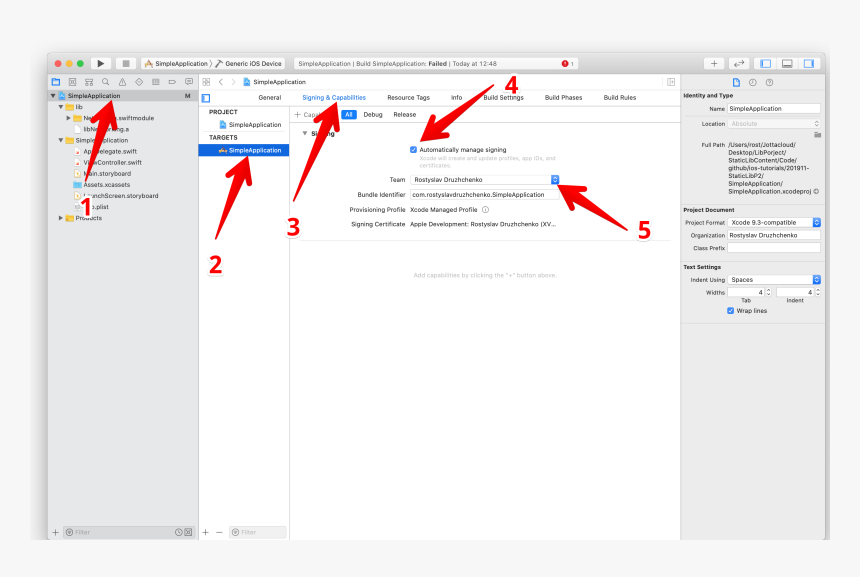Open the Source Control navigator icon
Image resolution: width=860 pixels, height=577 pixels.
[72, 82]
